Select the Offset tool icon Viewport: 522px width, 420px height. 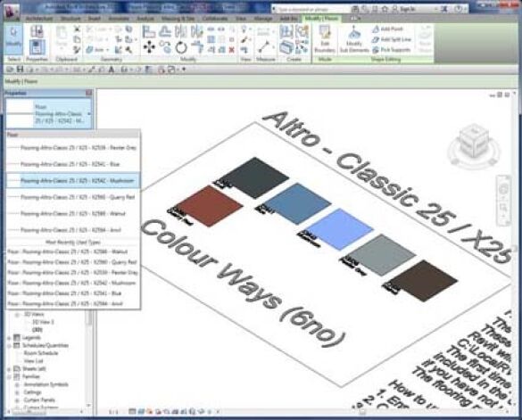coord(165,32)
